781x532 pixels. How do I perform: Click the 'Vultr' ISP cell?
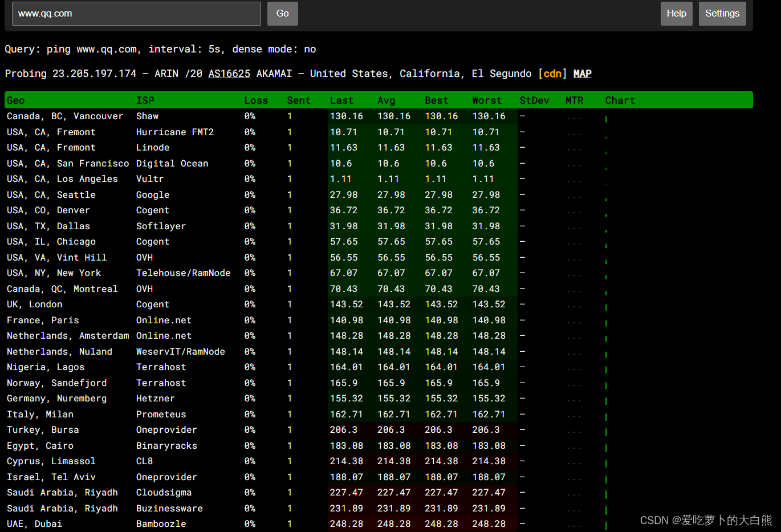(150, 179)
